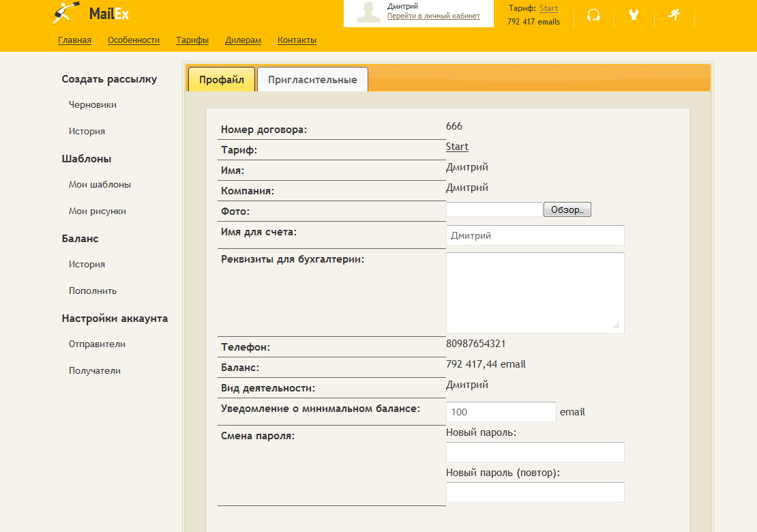
Task: Open Черновики in the sidebar
Action: (x=92, y=105)
